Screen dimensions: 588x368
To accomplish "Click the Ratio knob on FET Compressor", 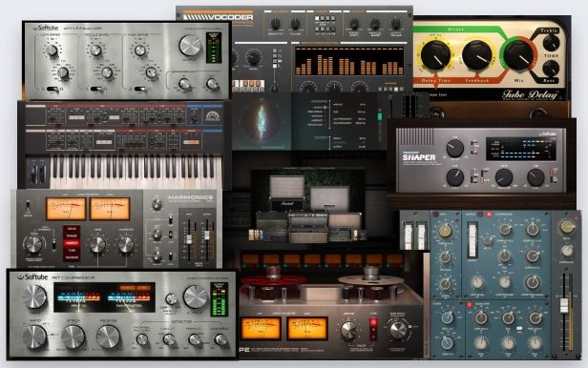I will 34,337.
